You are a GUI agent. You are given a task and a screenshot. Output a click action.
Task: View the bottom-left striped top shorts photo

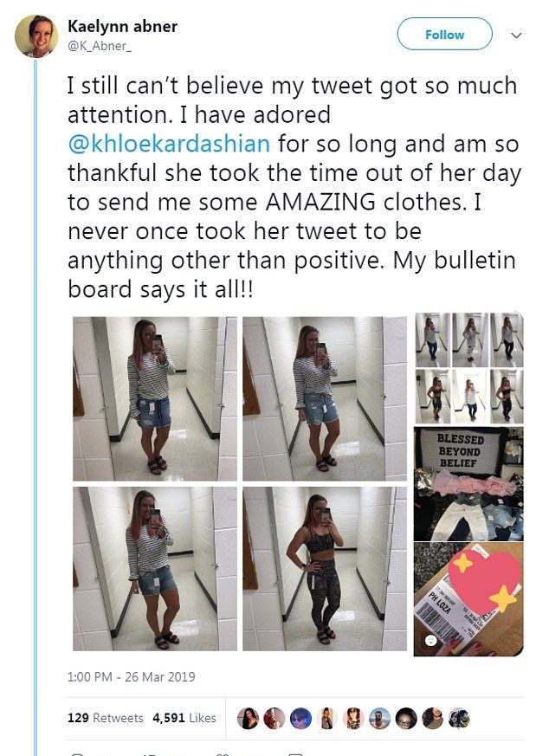(155, 569)
